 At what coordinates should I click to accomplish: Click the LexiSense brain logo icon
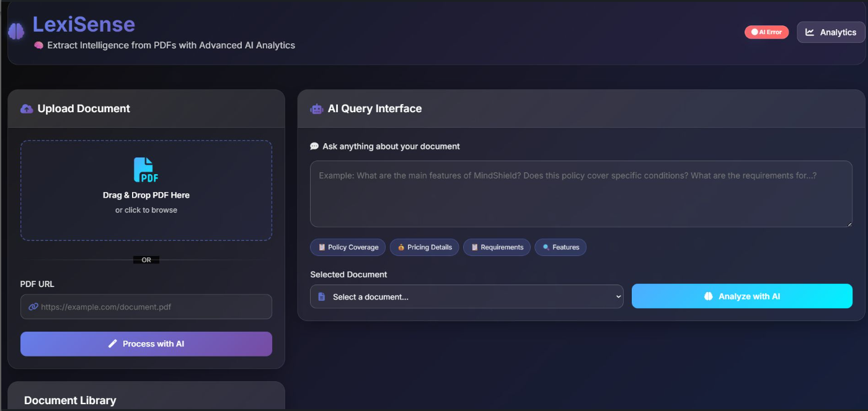pos(16,32)
